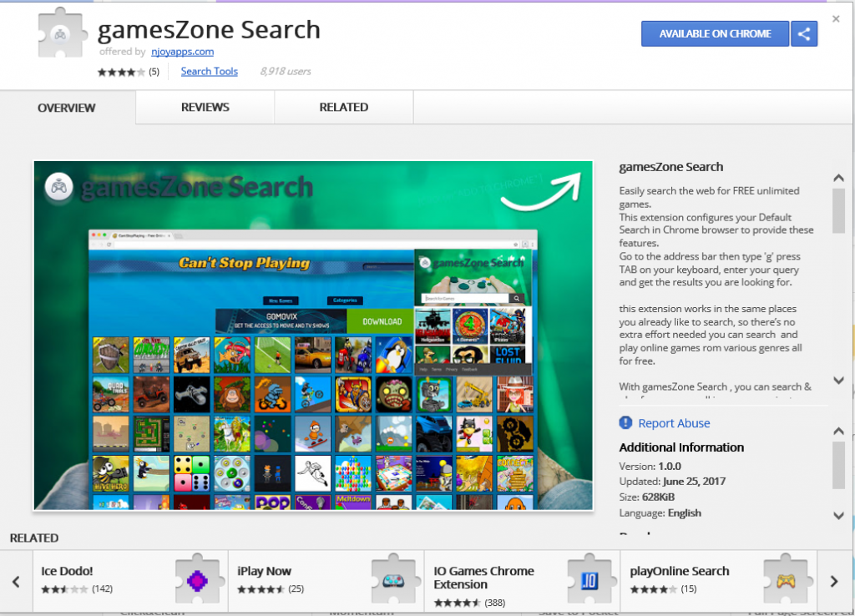This screenshot has width=855, height=616.
Task: Show next related extensions with right arrow
Action: [x=834, y=581]
